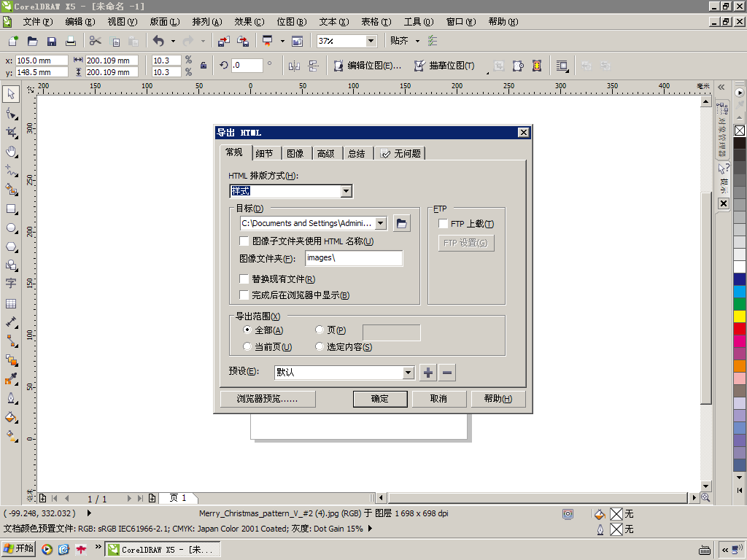The height and width of the screenshot is (560, 747).
Task: Enable display in browser when done checkbox
Action: pos(244,295)
